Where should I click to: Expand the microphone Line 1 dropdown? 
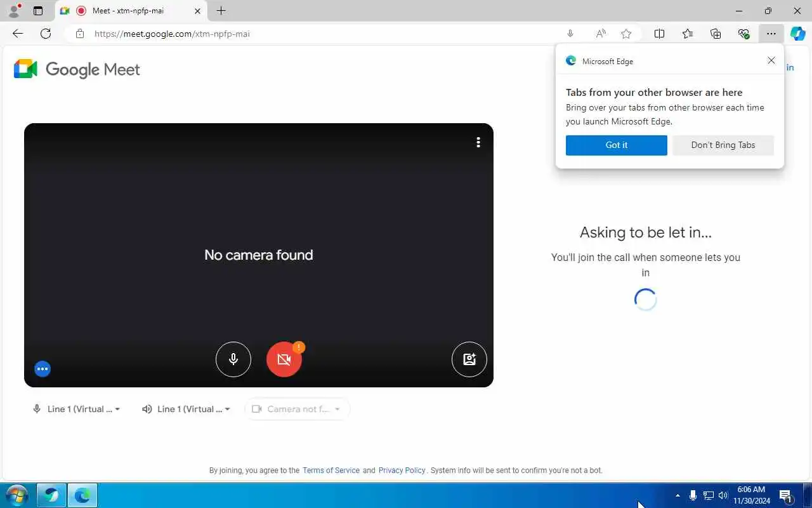point(76,409)
